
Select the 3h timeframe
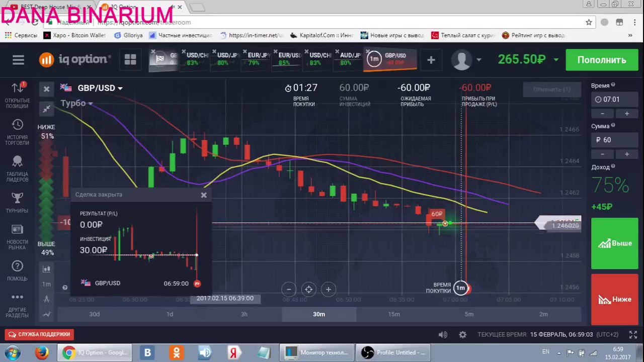coord(244,314)
